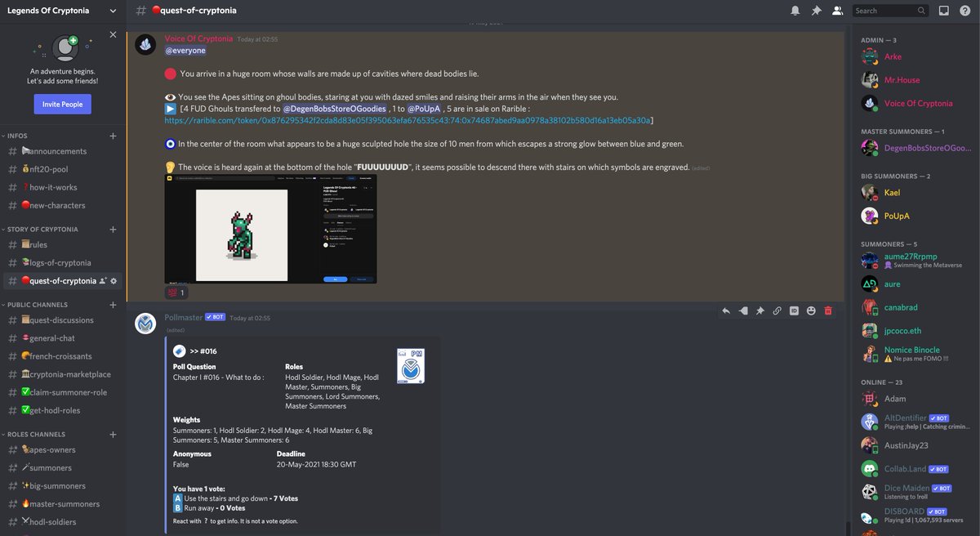This screenshot has height=536, width=980.
Task: Dismiss the add friends invite card
Action: tap(113, 35)
